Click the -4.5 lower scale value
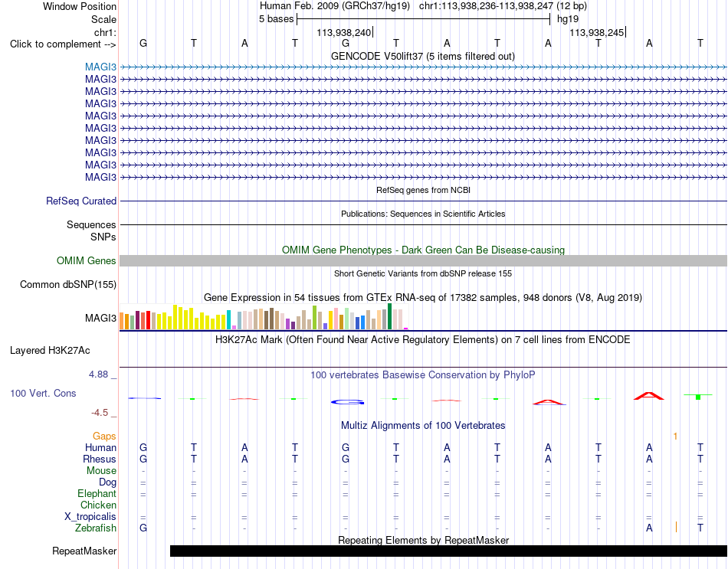 (100, 413)
